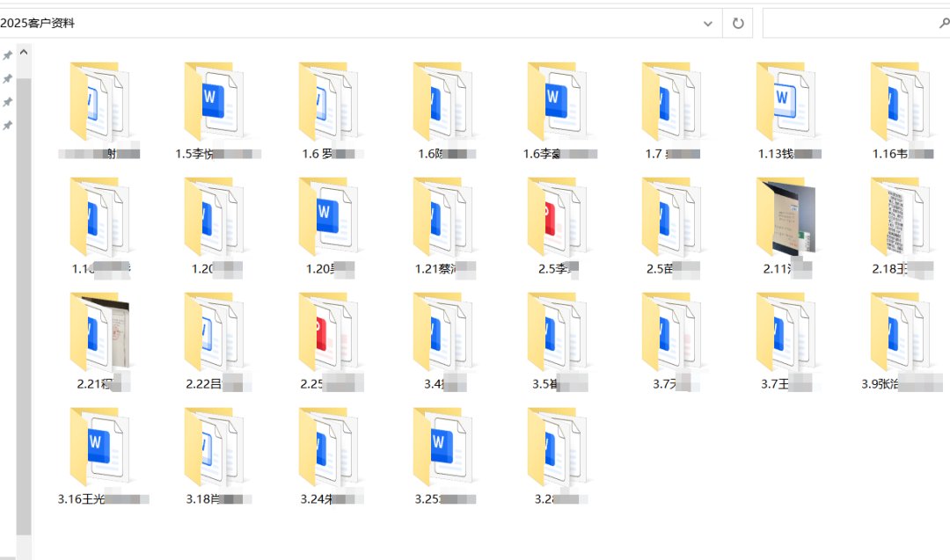Click the search magnifier icon
The image size is (950, 560).
pos(944,24)
